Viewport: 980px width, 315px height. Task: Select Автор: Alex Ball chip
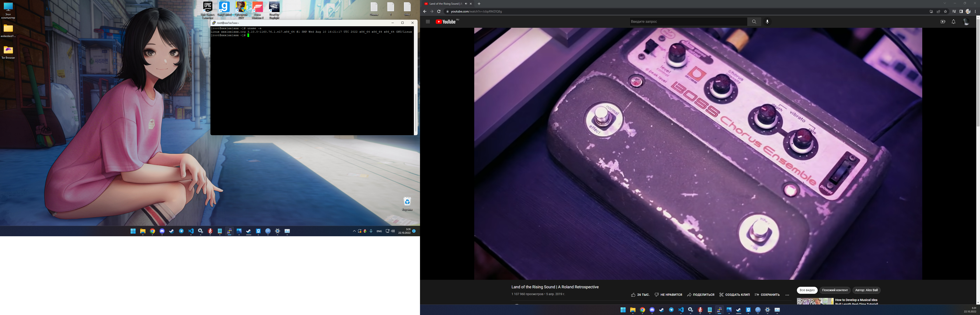coord(866,290)
